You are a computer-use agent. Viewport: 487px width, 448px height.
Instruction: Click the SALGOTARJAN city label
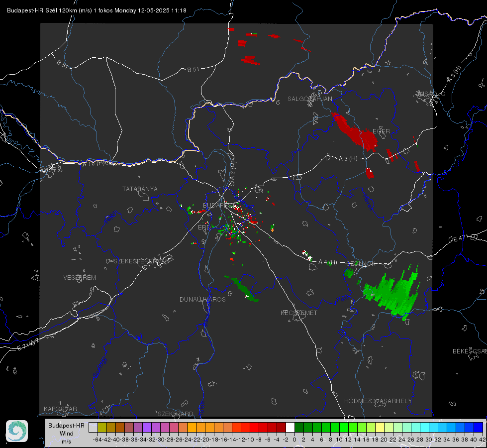tap(309, 99)
